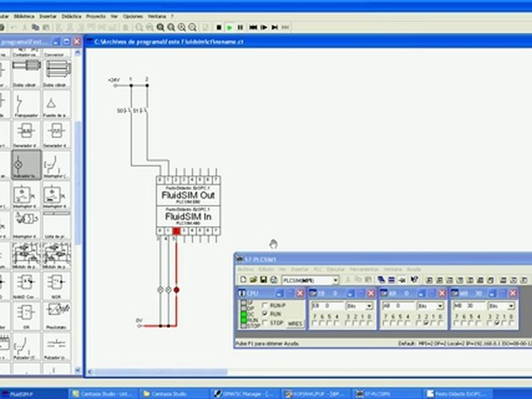Viewport: 532px width, 399px height.
Task: Toggle bit 7 checkbox in EB 0 panel
Action: pos(315,323)
